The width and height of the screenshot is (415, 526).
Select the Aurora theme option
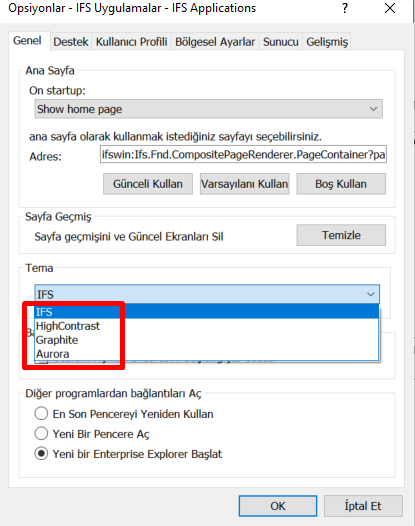[x=207, y=354]
